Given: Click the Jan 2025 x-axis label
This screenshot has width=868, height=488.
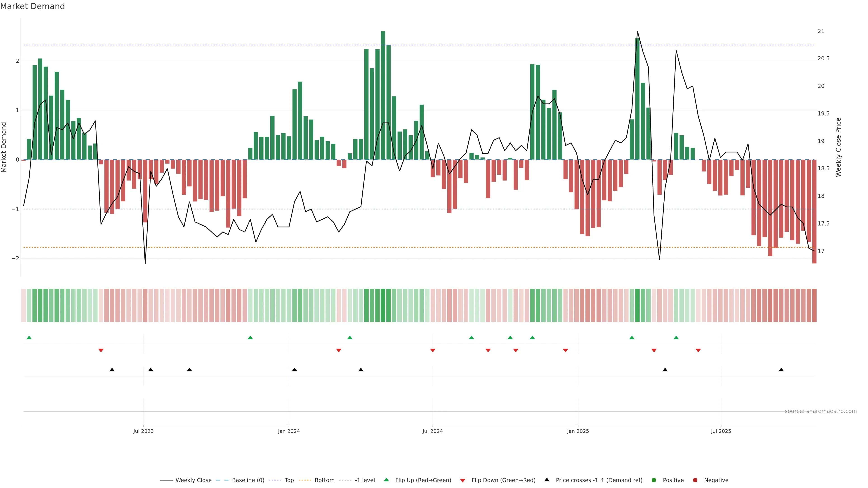Looking at the screenshot, I should point(578,431).
